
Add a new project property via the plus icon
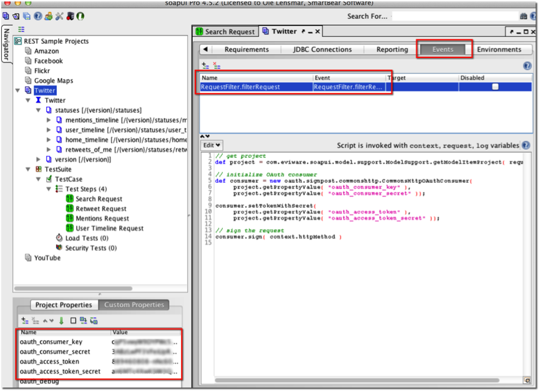click(24, 321)
